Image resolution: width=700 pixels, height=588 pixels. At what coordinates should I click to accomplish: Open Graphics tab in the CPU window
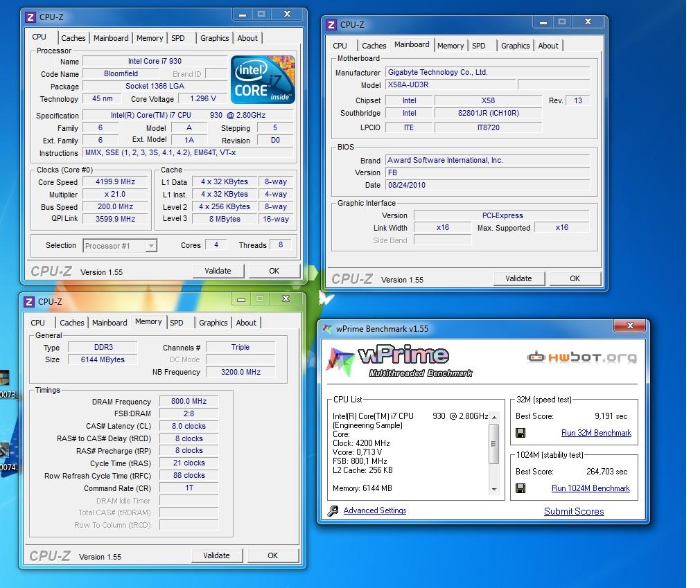tap(214, 38)
